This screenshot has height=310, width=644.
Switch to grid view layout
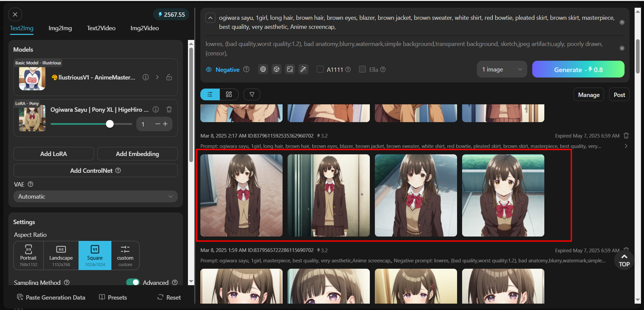229,94
